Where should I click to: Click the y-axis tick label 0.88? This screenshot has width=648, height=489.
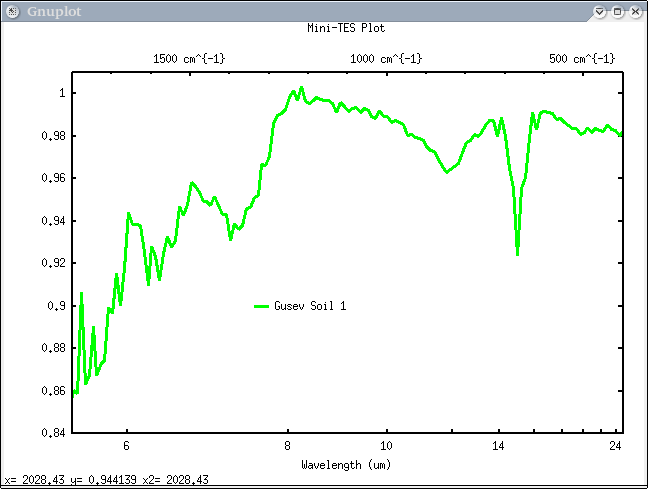click(x=53, y=348)
